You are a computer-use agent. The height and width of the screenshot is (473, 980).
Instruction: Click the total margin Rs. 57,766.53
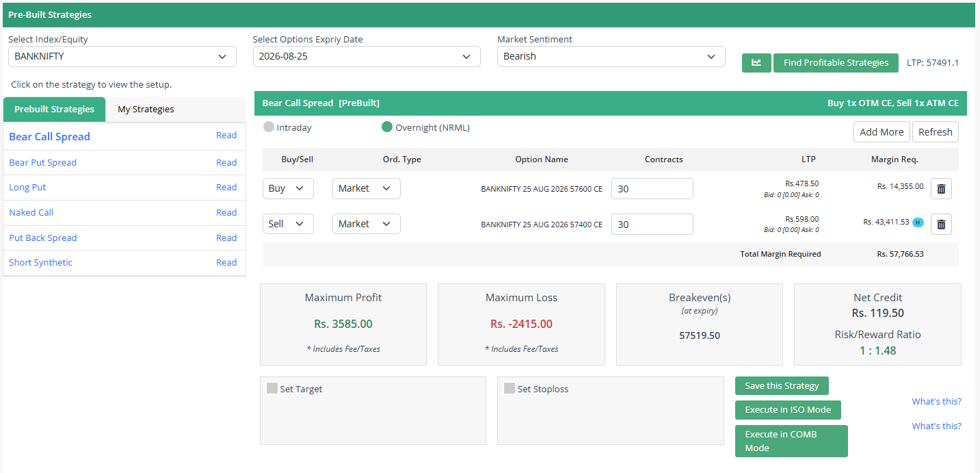900,254
